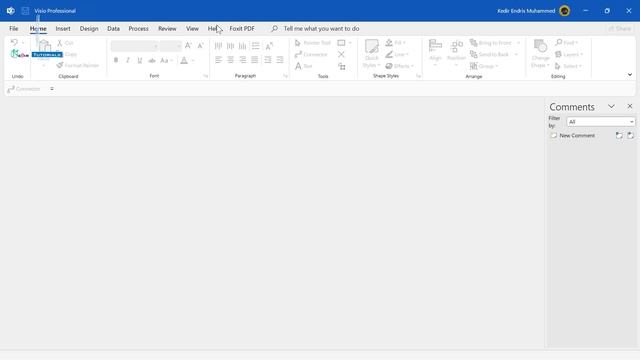Viewport: 640px width, 360px height.
Task: Open the font color dropdown arrow
Action: pos(193,60)
